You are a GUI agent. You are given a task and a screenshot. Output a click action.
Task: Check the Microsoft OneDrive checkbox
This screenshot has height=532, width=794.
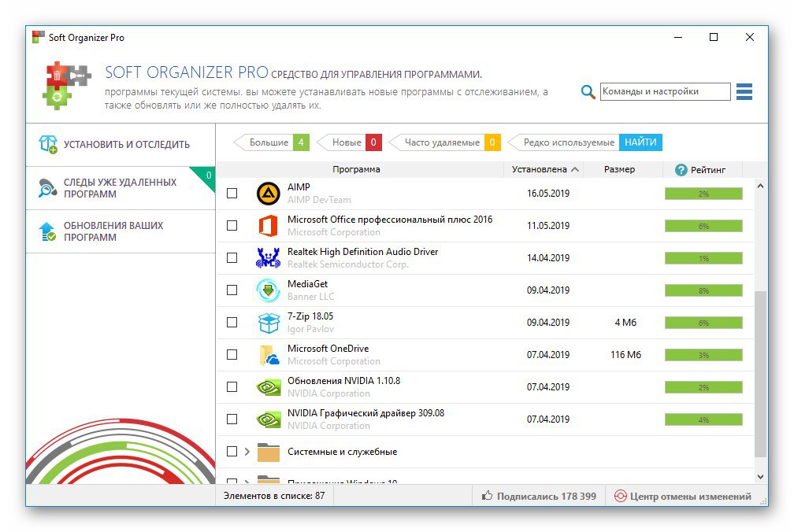pos(232,354)
